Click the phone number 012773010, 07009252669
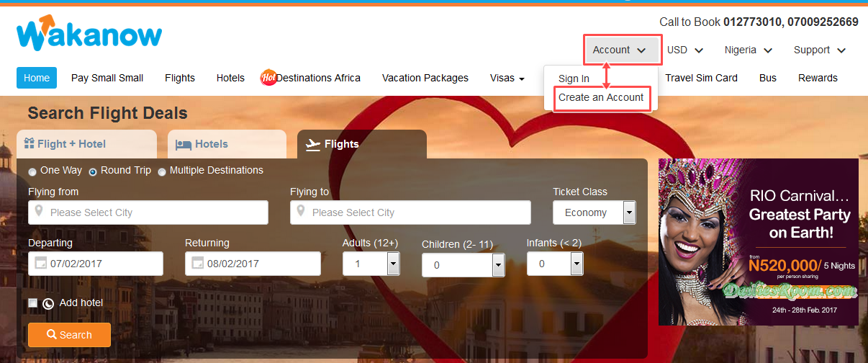Screen dimensions: 868x363 click(791, 22)
